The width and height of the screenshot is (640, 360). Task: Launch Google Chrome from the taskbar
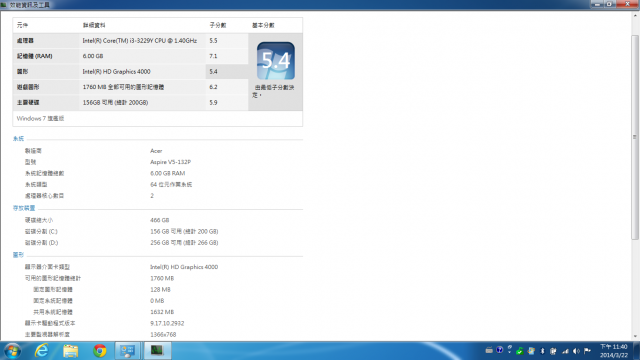pos(99,351)
